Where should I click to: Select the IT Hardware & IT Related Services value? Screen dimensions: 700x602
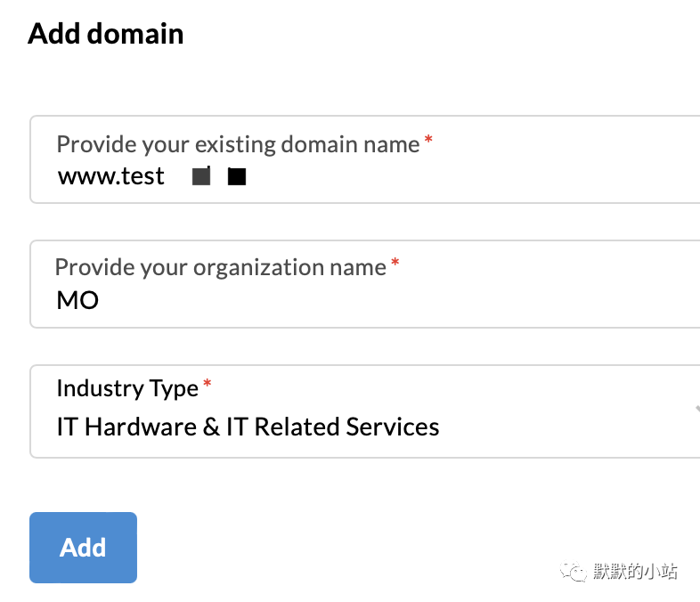pos(248,427)
